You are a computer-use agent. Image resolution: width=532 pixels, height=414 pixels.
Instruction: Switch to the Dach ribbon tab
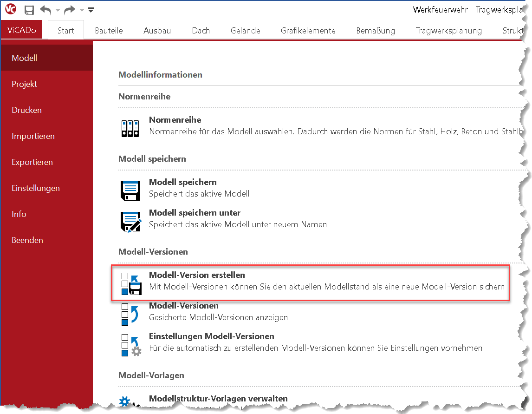pos(201,31)
